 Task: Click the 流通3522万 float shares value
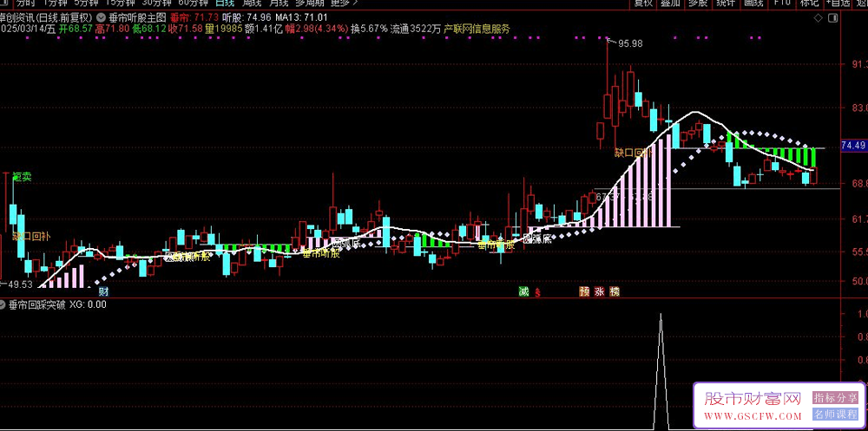pos(416,29)
